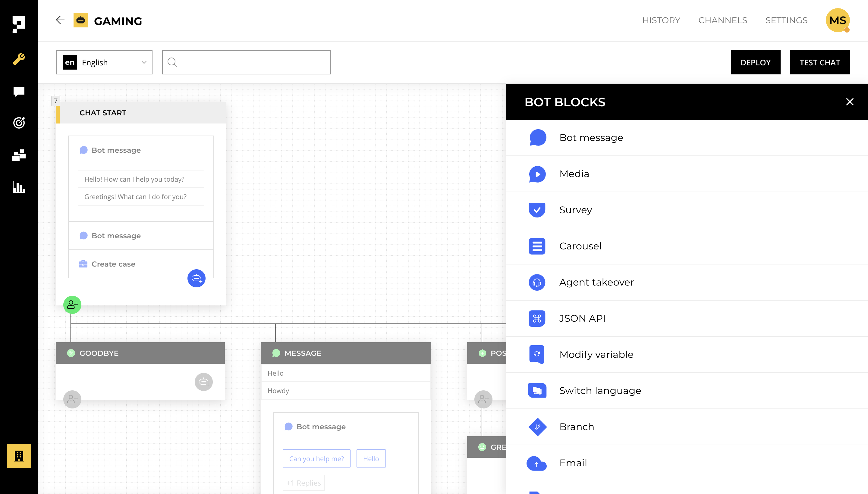Expand the +1 Replies chip

tap(303, 483)
